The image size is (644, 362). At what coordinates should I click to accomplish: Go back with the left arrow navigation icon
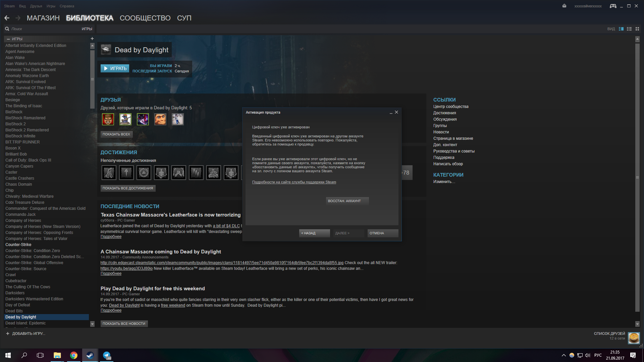pyautogui.click(x=7, y=18)
